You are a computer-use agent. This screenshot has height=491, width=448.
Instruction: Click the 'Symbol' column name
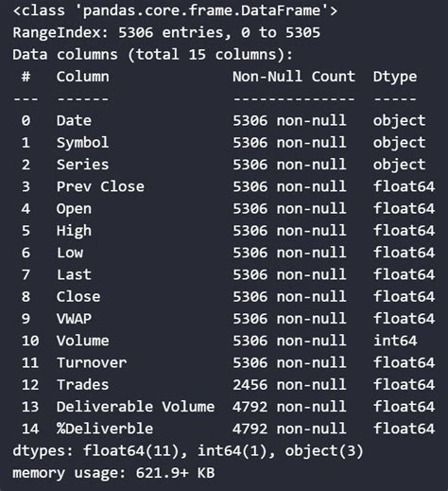coord(82,143)
